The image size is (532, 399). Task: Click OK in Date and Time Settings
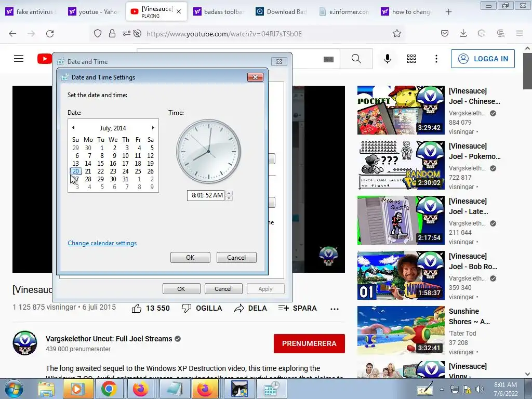click(190, 258)
